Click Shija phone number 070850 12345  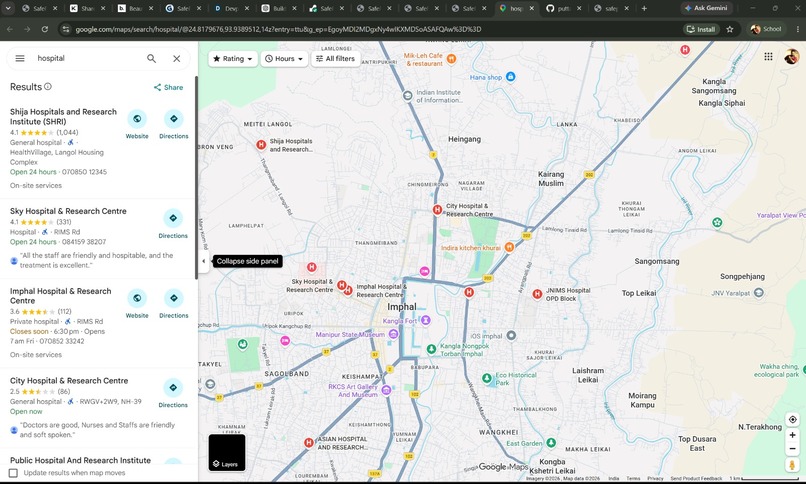84,172
